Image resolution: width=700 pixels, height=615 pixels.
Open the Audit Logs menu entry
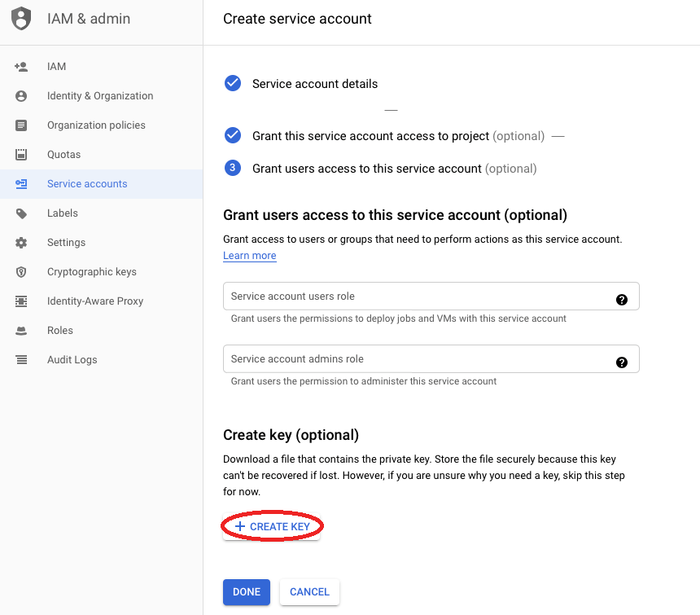[73, 359]
